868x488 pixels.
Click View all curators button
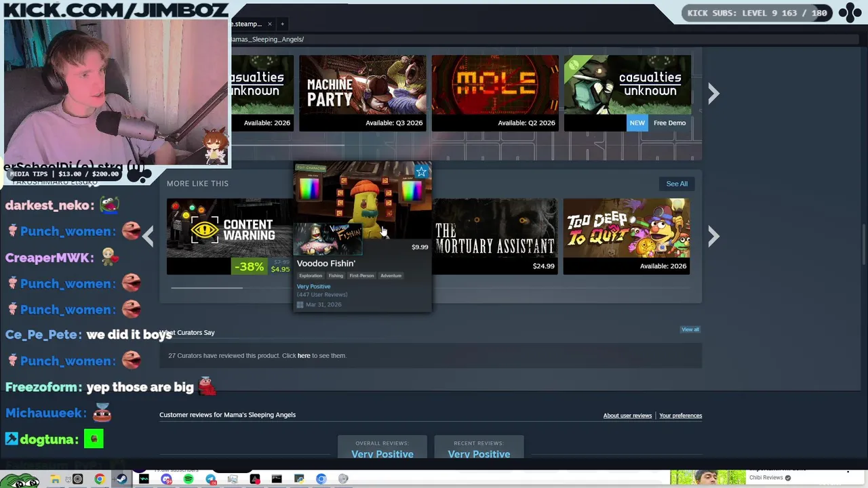[690, 329]
